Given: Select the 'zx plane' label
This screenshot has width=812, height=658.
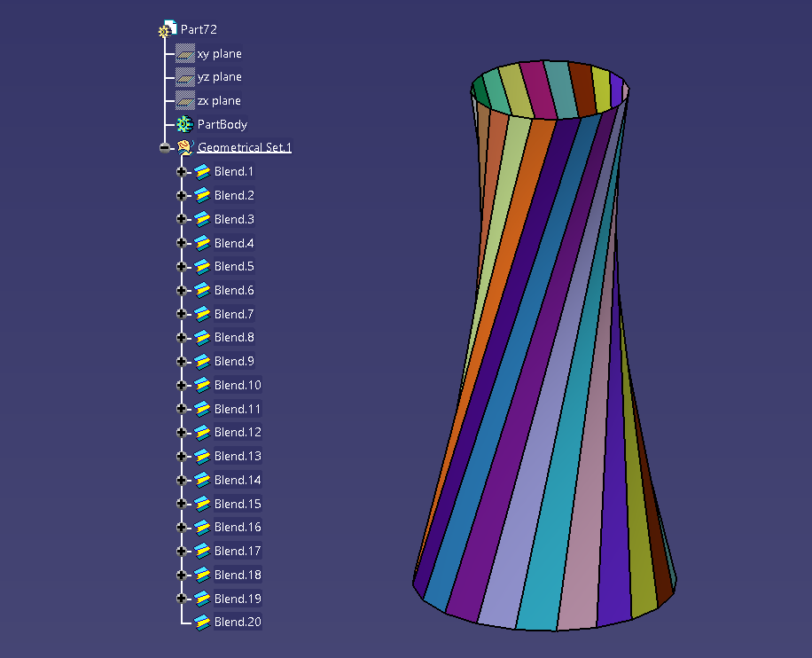Looking at the screenshot, I should click(x=219, y=101).
